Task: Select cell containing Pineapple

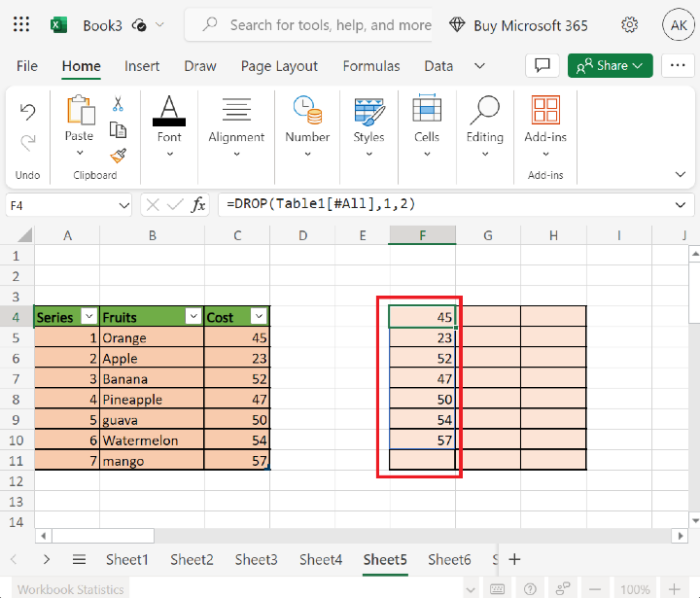Action: (x=152, y=399)
